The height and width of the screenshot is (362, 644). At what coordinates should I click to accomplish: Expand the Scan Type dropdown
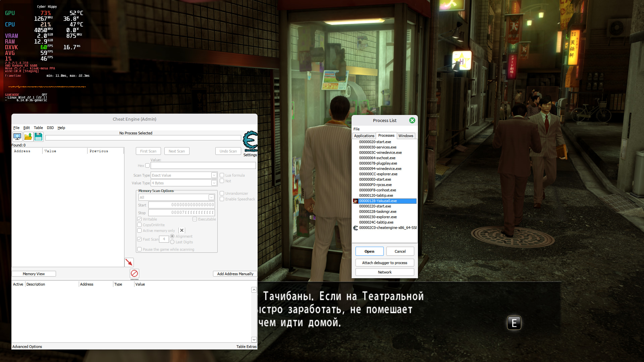(214, 175)
